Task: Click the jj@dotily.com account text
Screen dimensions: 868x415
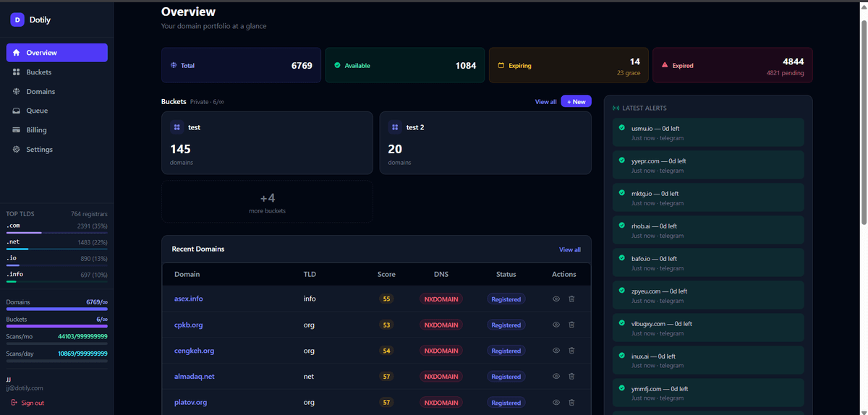Action: point(25,388)
